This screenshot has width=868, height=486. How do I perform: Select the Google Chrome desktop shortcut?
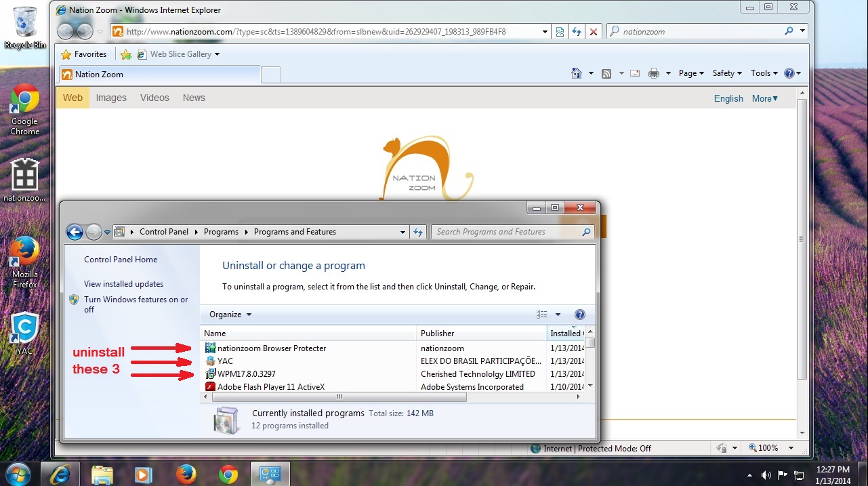(25, 110)
